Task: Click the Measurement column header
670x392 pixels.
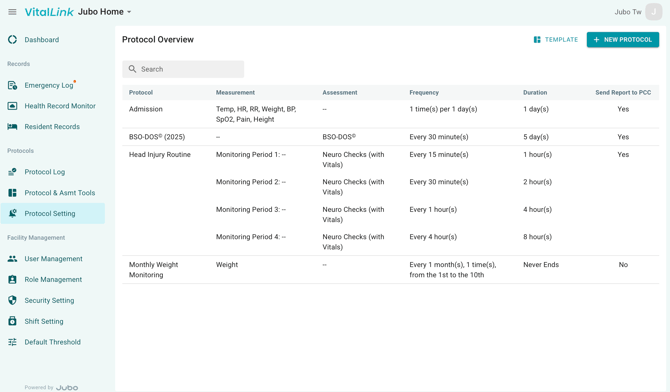Action: point(235,92)
